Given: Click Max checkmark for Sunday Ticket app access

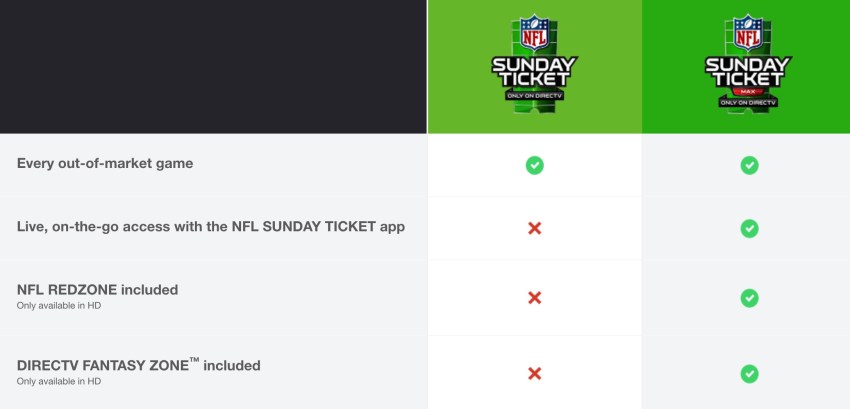Looking at the screenshot, I should [749, 228].
